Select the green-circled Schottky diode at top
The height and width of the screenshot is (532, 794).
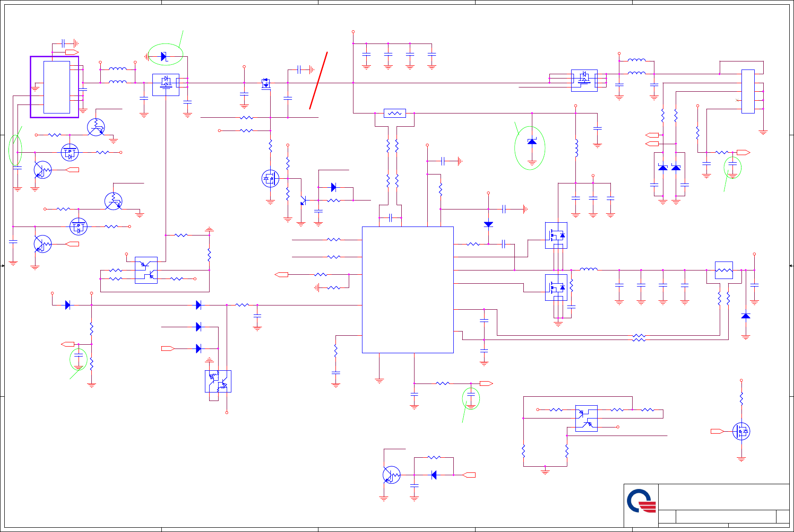pos(164,56)
